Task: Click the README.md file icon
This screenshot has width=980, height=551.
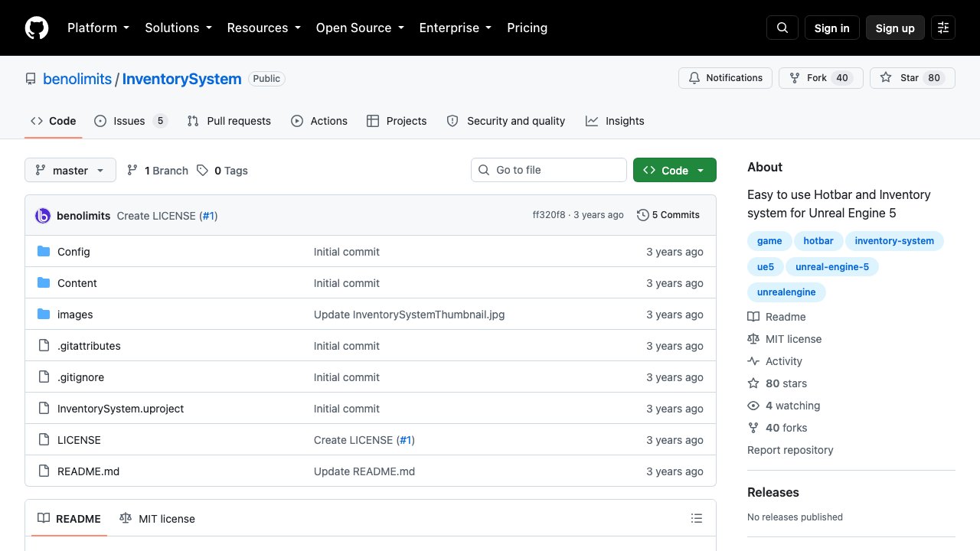Action: coord(44,471)
